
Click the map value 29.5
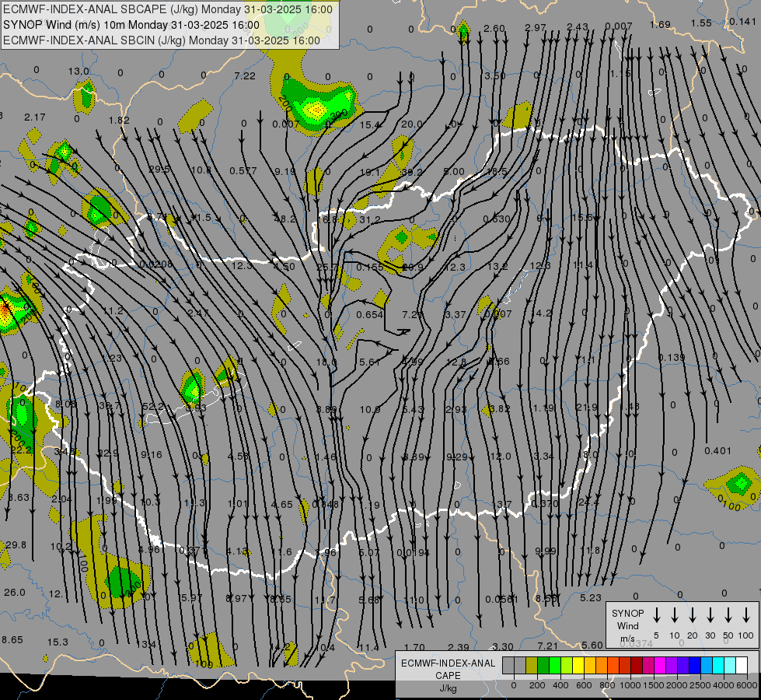coord(159,169)
